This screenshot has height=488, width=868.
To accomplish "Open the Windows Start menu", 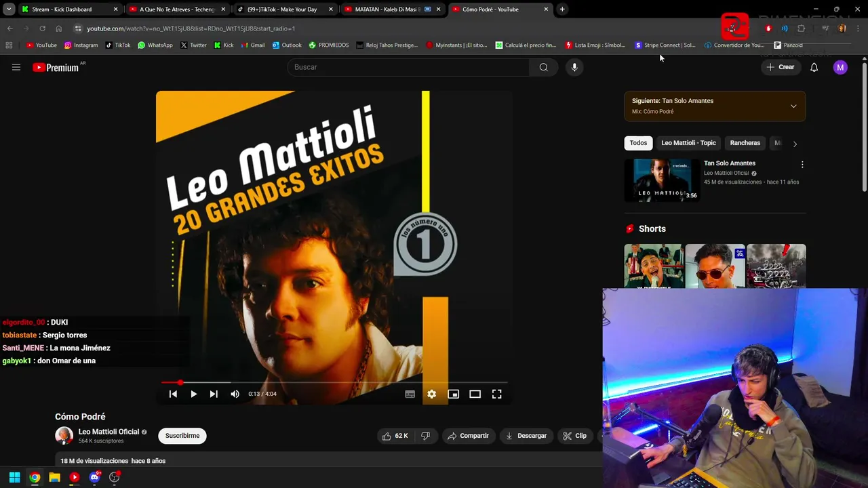I will 14,477.
